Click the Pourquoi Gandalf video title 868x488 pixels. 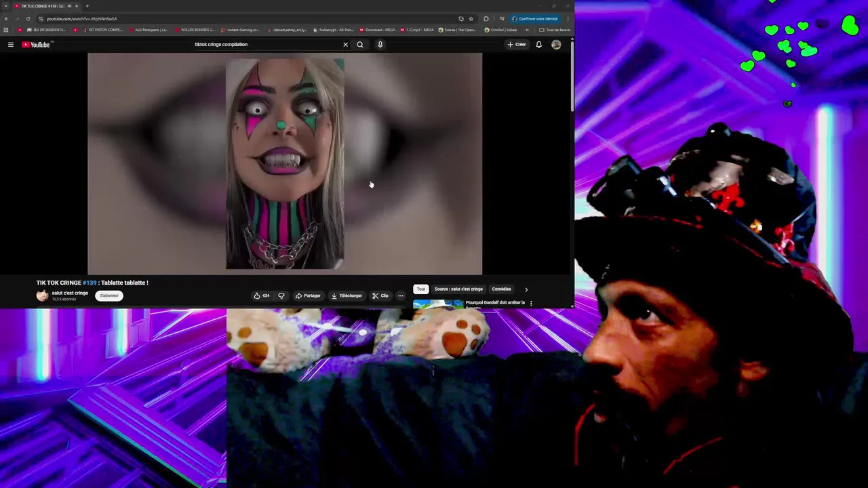(x=495, y=303)
